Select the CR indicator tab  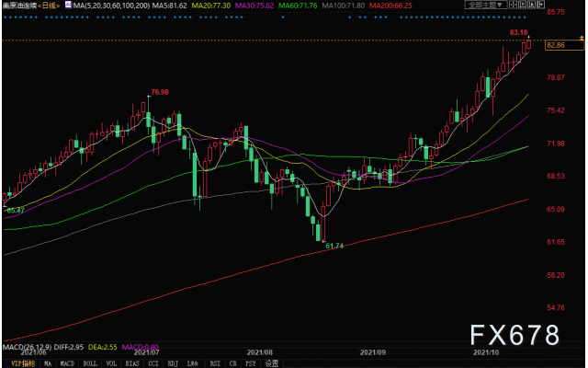click(x=232, y=363)
